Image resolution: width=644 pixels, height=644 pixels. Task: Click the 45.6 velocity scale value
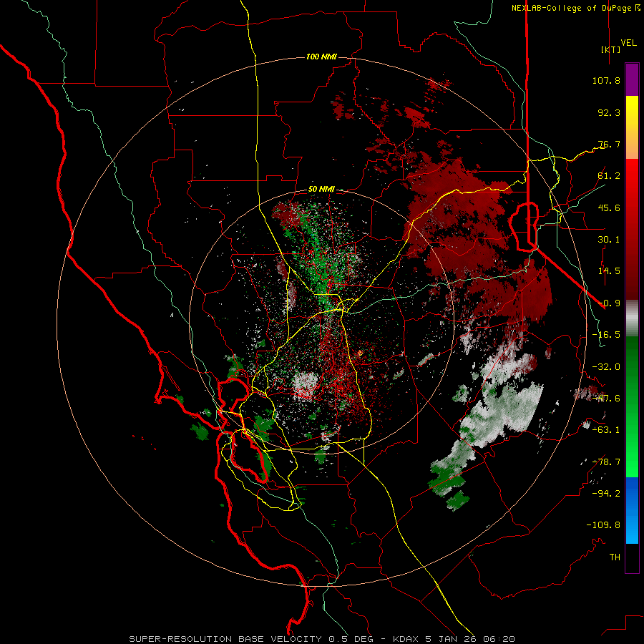(609, 208)
